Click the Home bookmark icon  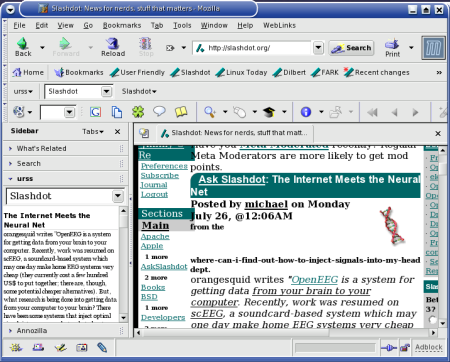[17, 72]
